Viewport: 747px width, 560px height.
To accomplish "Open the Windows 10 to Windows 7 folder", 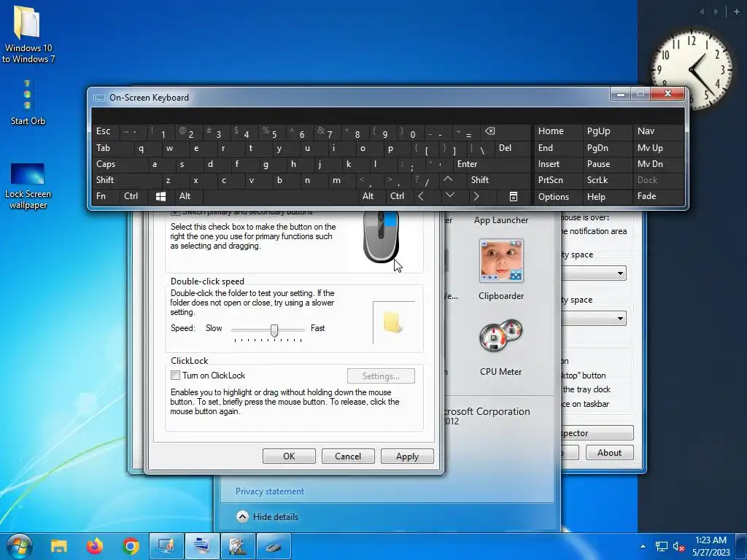I will click(28, 35).
